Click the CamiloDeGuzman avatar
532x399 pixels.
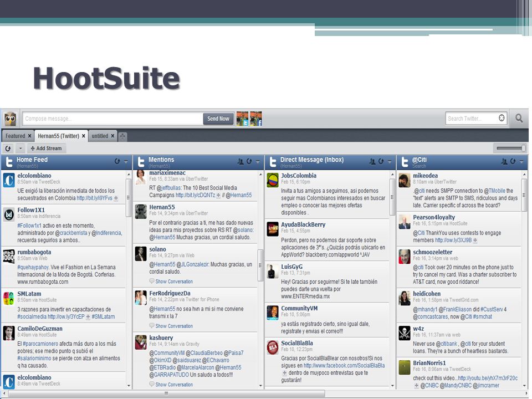9,333
